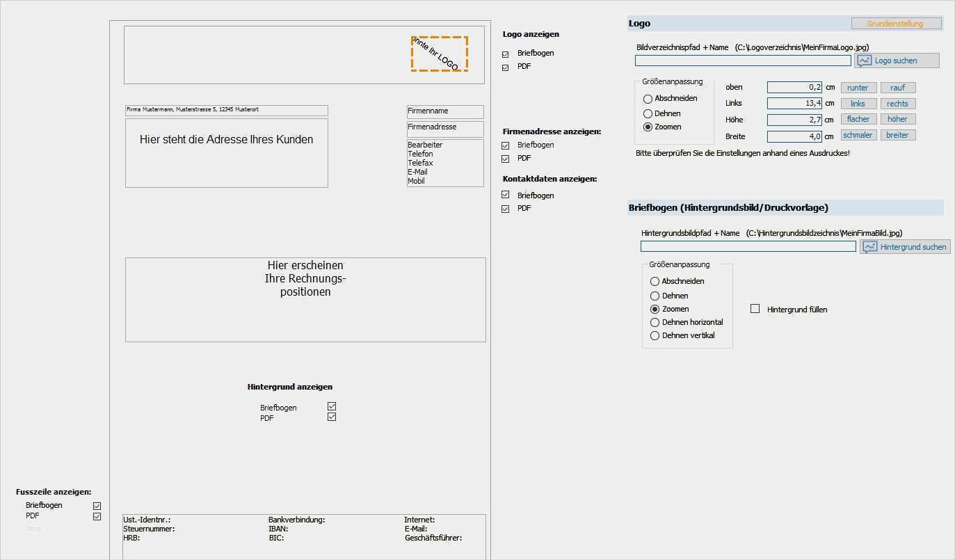Viewport: 955px width, 560px height.
Task: Move logo down with runter button
Action: point(858,88)
